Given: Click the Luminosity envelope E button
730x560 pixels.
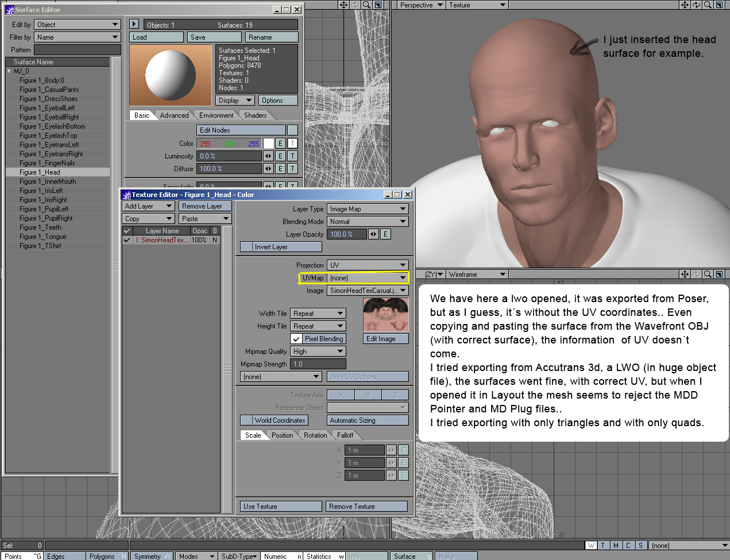Looking at the screenshot, I should click(280, 156).
